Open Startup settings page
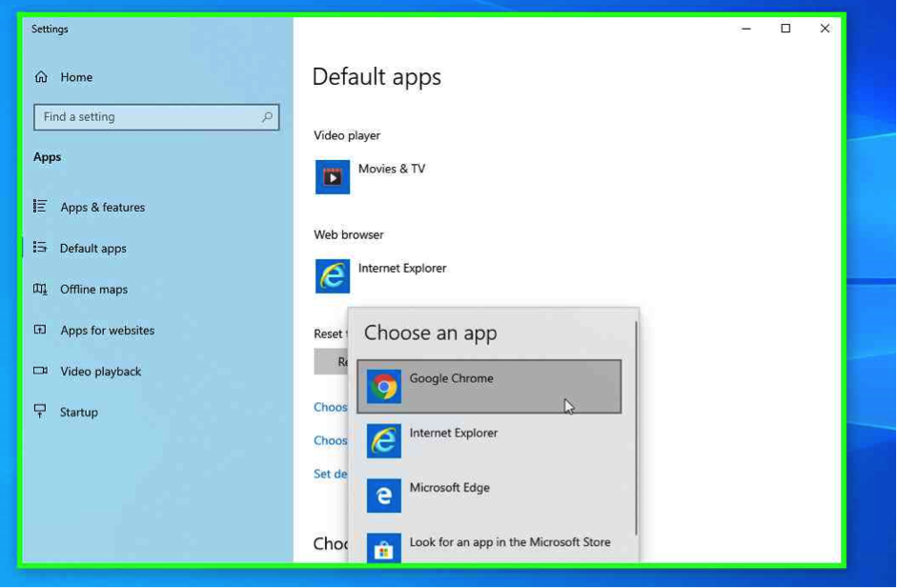 [x=78, y=412]
